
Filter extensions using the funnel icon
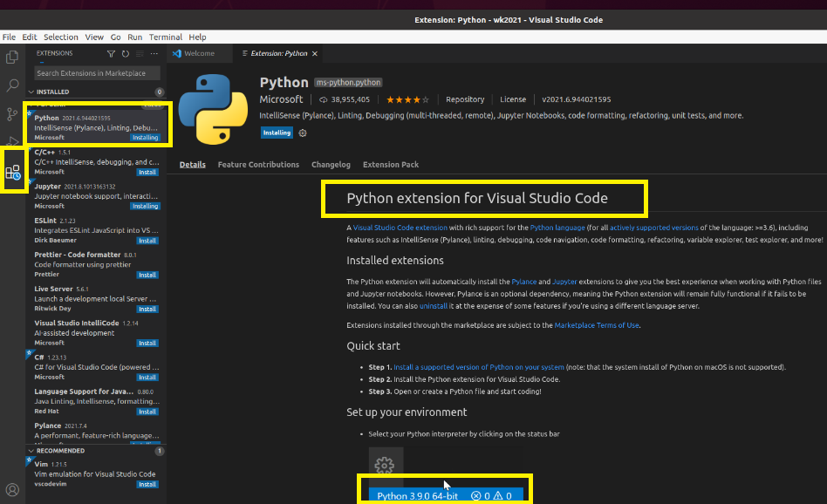[x=111, y=54]
